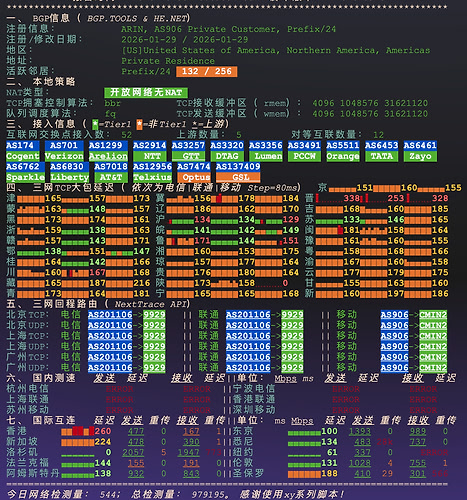This screenshot has height=500, width=467.
Task: Click the green 开放网络无NAT badge
Action: [146, 92]
